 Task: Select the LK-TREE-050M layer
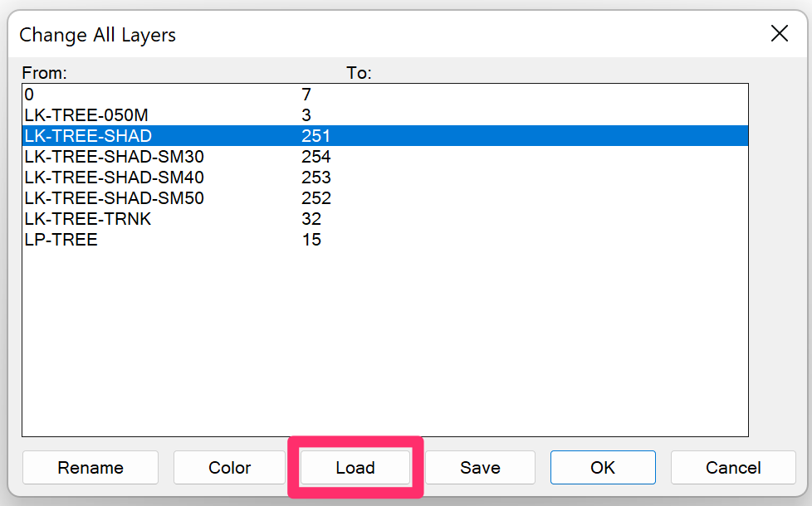[384, 114]
